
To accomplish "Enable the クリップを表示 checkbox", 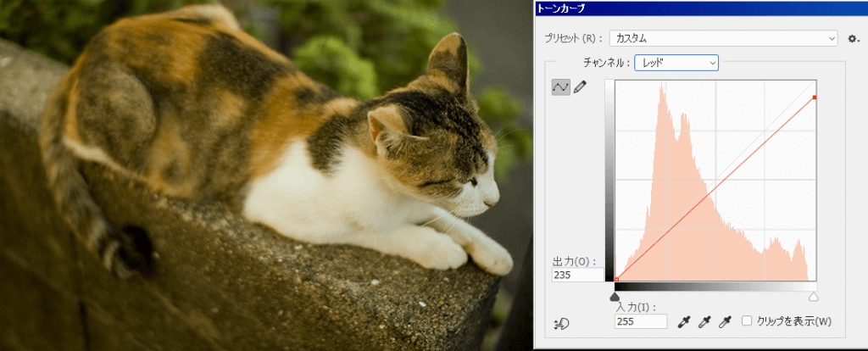I will (746, 320).
